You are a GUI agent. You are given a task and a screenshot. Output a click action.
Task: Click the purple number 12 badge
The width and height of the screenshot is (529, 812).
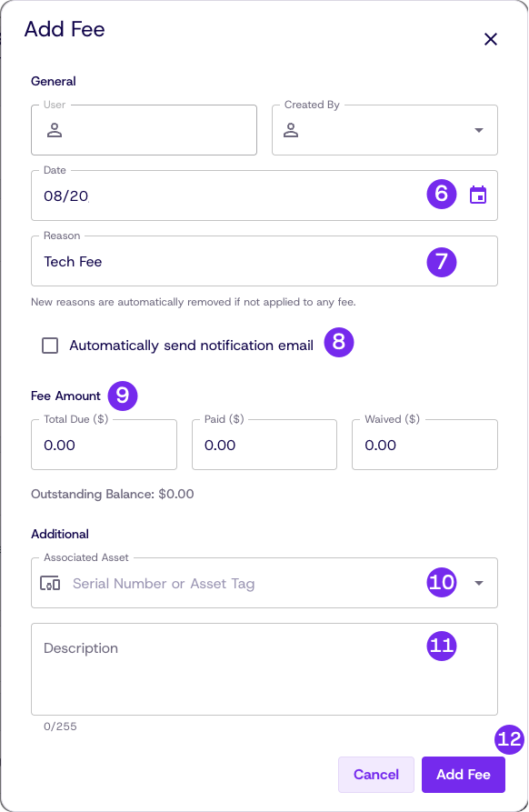509,739
